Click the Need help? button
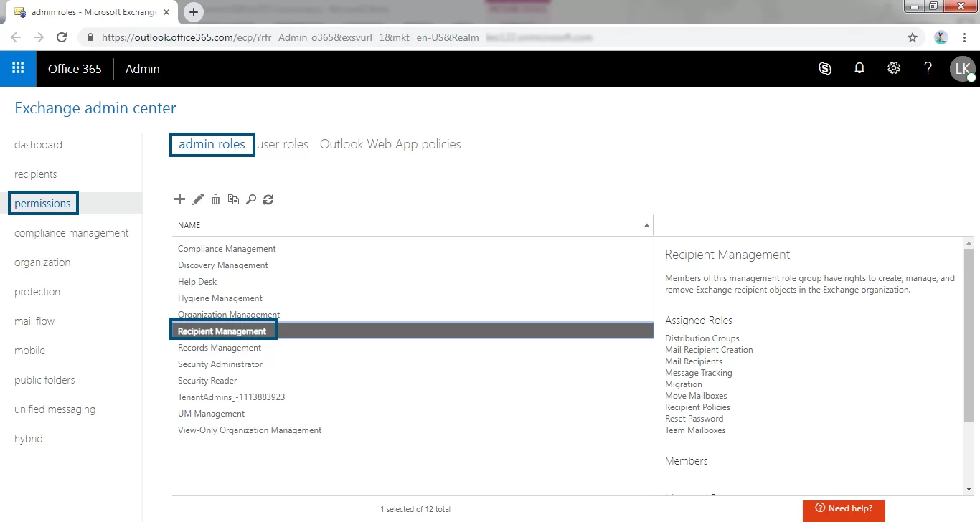980x522 pixels. pyautogui.click(x=844, y=508)
